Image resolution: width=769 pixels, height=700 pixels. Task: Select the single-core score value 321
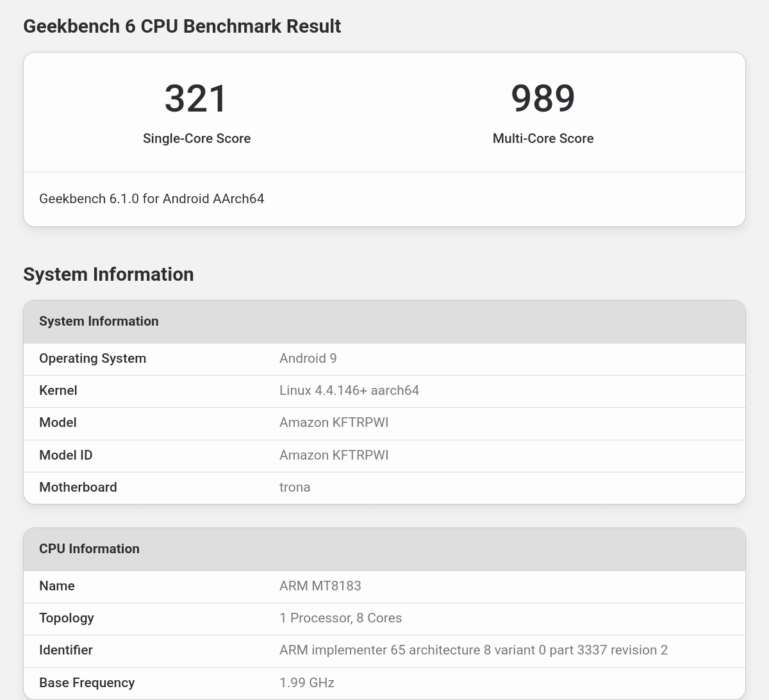[x=196, y=99]
